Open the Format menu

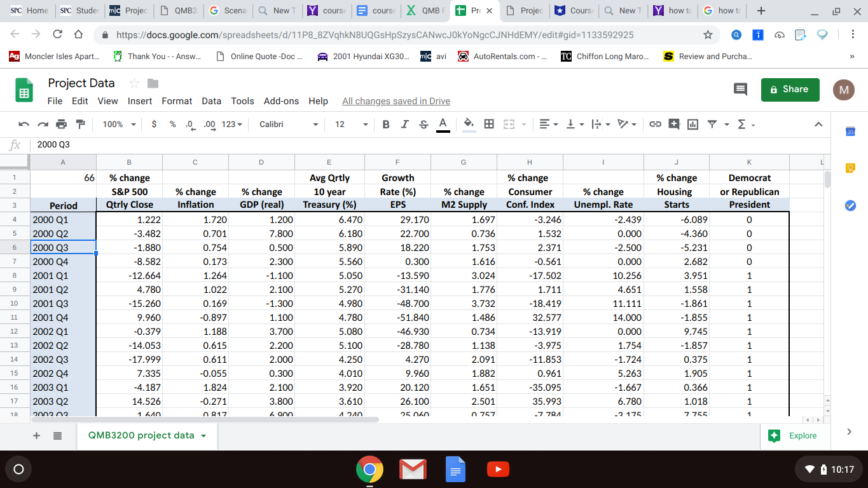click(177, 101)
